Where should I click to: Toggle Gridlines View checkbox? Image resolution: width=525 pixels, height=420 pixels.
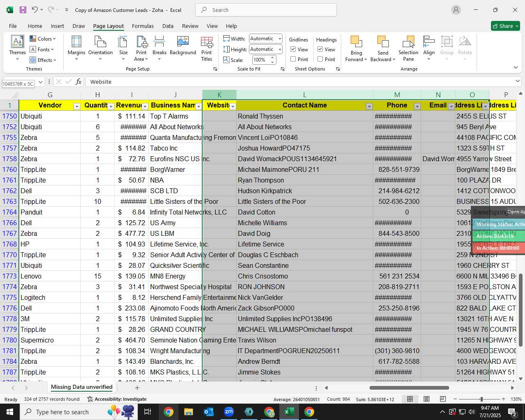293,49
